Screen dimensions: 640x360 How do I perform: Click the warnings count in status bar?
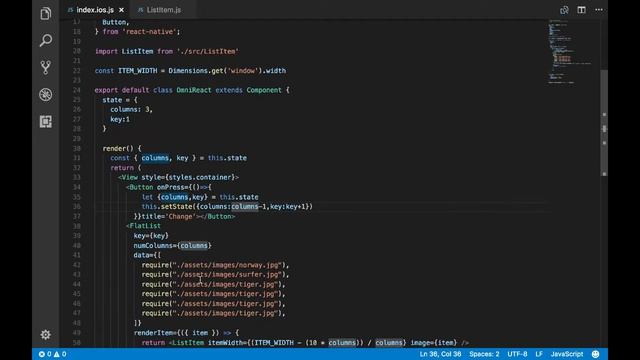point(60,354)
